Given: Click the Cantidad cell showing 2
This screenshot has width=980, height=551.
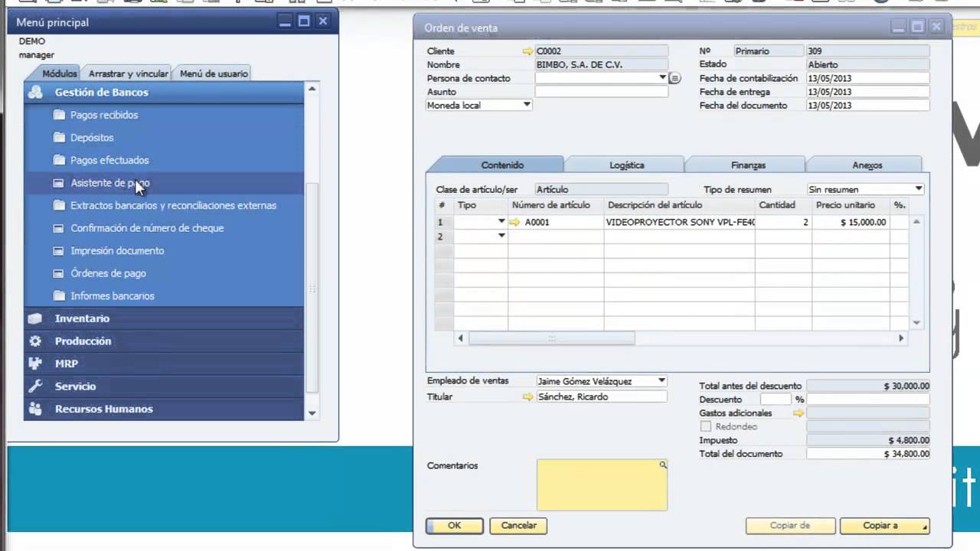Looking at the screenshot, I should (x=783, y=222).
